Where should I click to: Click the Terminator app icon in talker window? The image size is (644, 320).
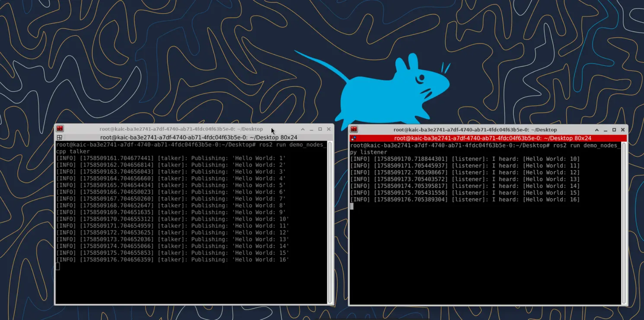point(60,129)
